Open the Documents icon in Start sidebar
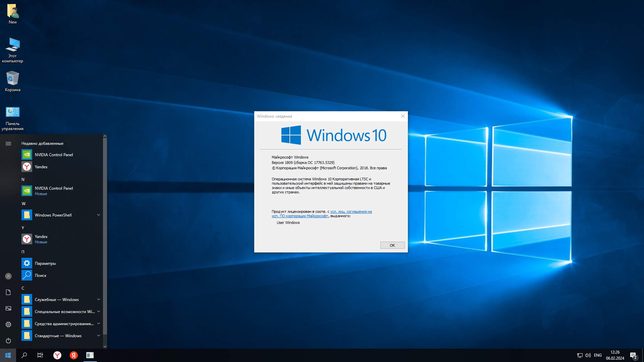 tap(8, 292)
